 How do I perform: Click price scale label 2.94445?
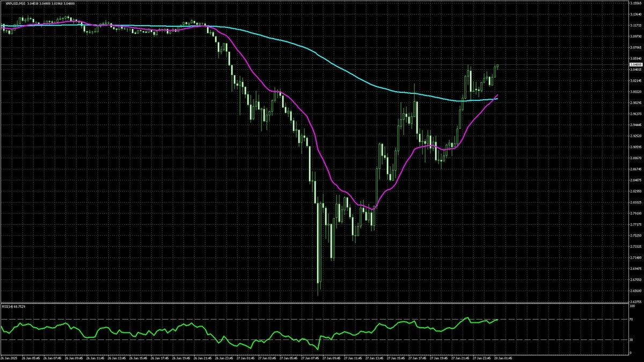[635, 125]
